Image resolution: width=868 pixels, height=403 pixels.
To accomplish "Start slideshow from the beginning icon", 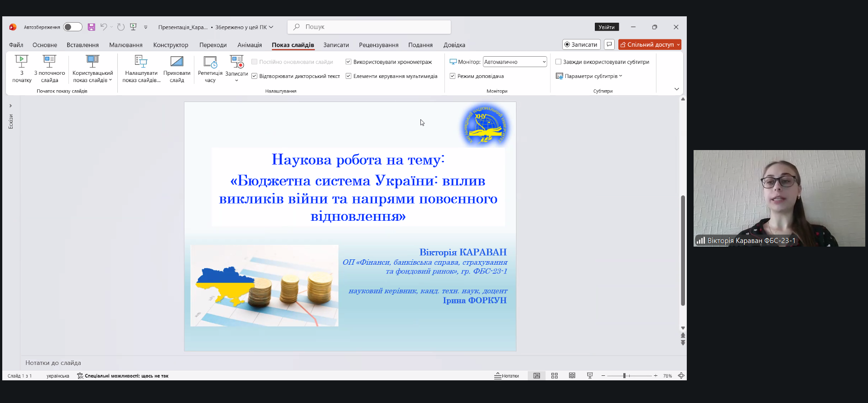I will point(21,61).
